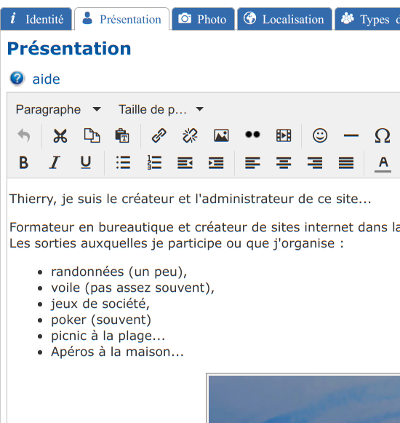Click the 'Apéros à la maison...' bullet
This screenshot has width=400, height=423.
(117, 352)
